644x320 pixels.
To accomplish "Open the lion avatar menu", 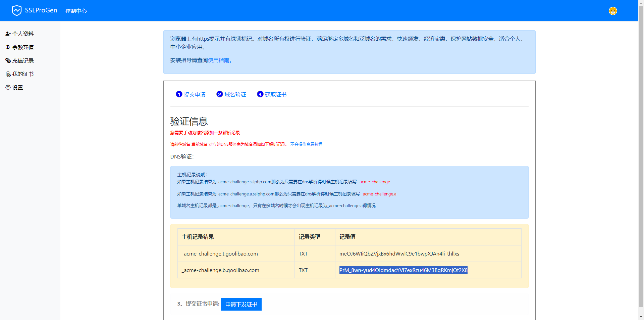I will point(612,11).
